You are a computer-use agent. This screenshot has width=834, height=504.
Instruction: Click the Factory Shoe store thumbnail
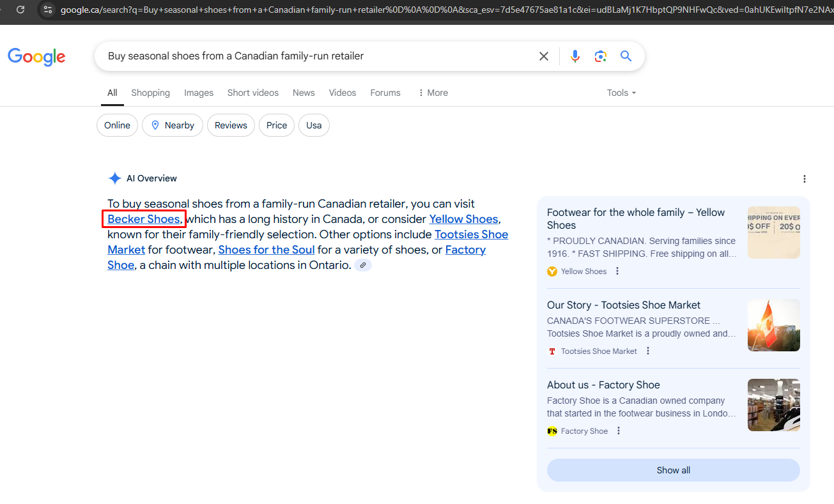(x=773, y=405)
